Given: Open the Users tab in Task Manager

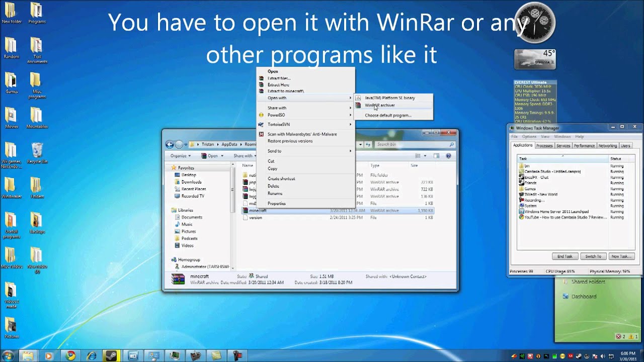Looking at the screenshot, I should (625, 146).
